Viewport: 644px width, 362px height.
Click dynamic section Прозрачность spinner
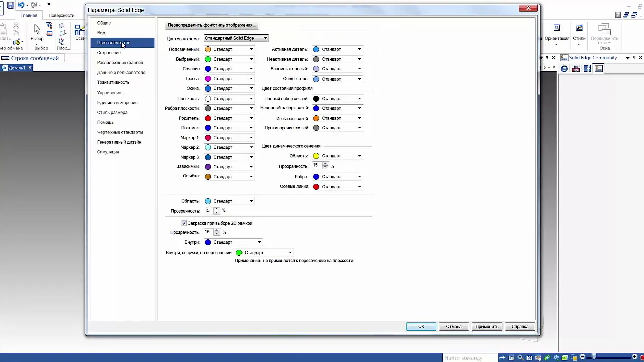326,165
